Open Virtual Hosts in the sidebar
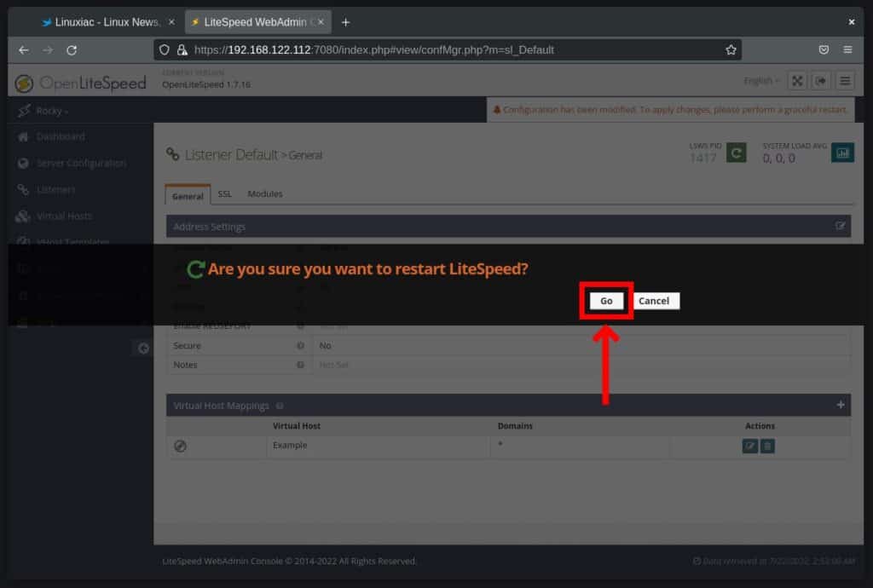873x588 pixels. [64, 216]
